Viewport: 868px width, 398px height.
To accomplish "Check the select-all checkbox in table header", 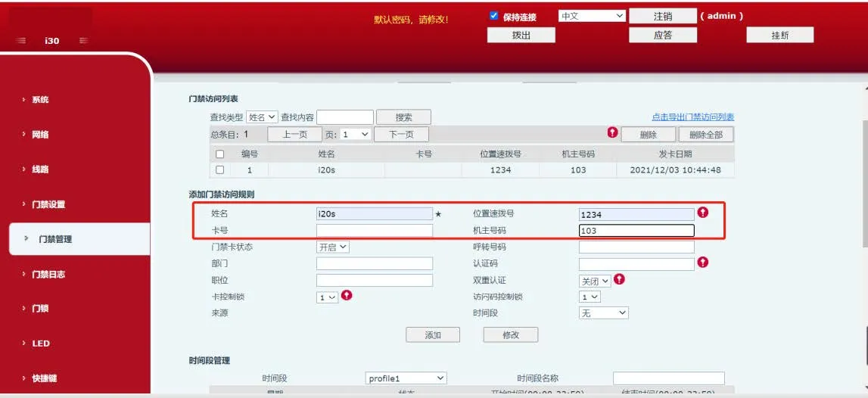I will point(220,154).
